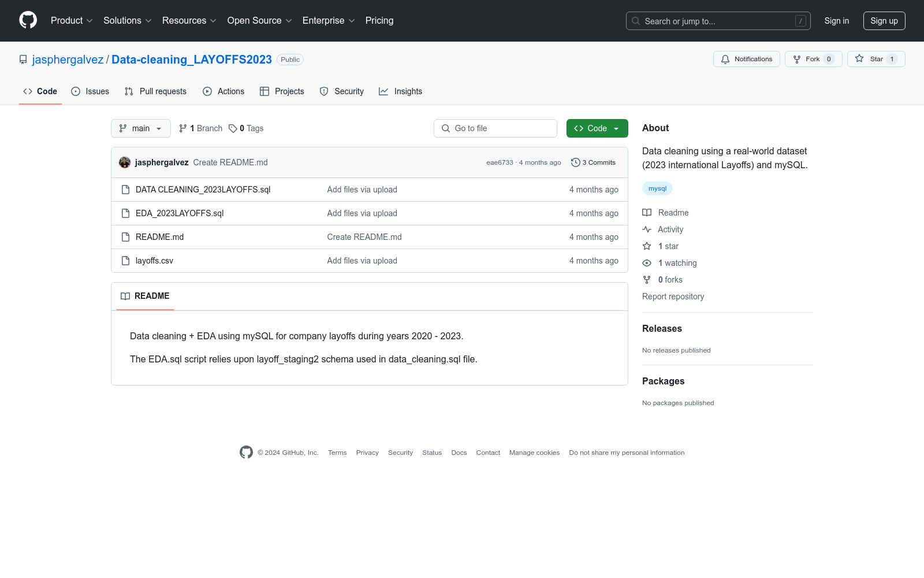Click the pulse icon next to Activity
924x578 pixels.
(x=647, y=229)
